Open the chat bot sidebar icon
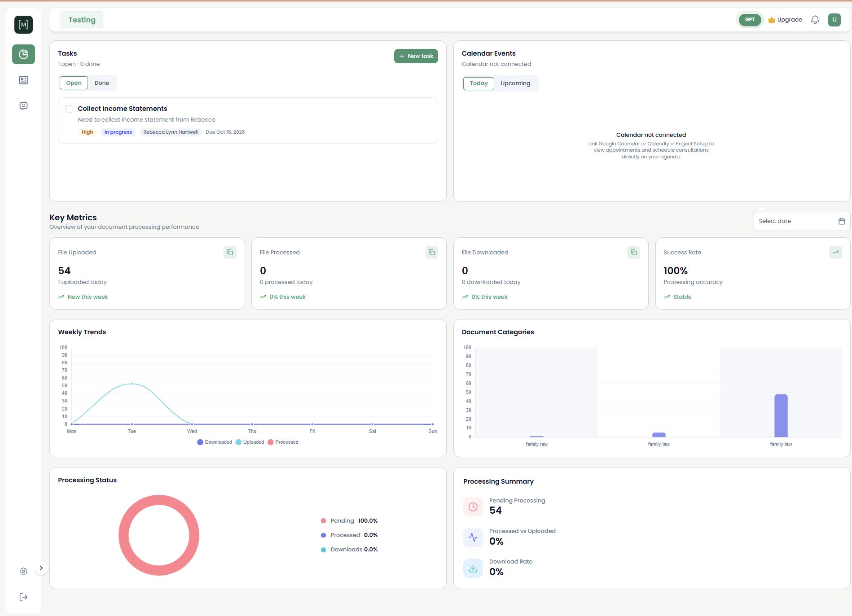 [x=23, y=106]
